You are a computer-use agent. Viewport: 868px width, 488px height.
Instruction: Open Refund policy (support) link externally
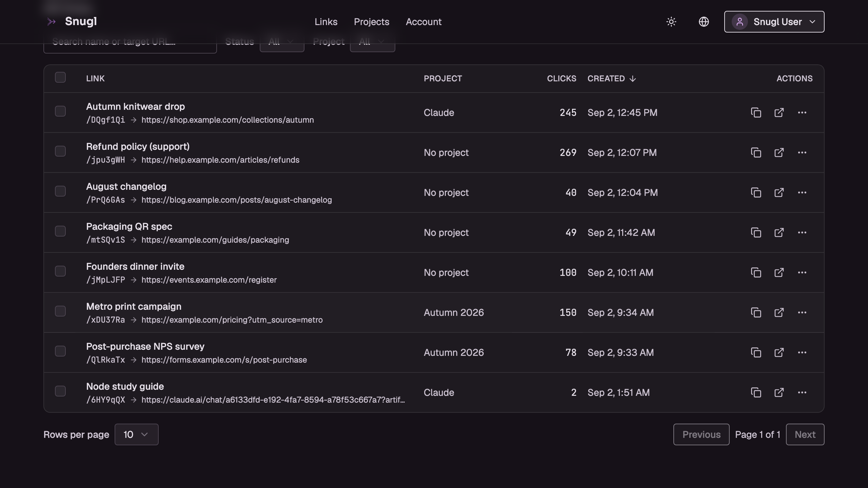(779, 152)
